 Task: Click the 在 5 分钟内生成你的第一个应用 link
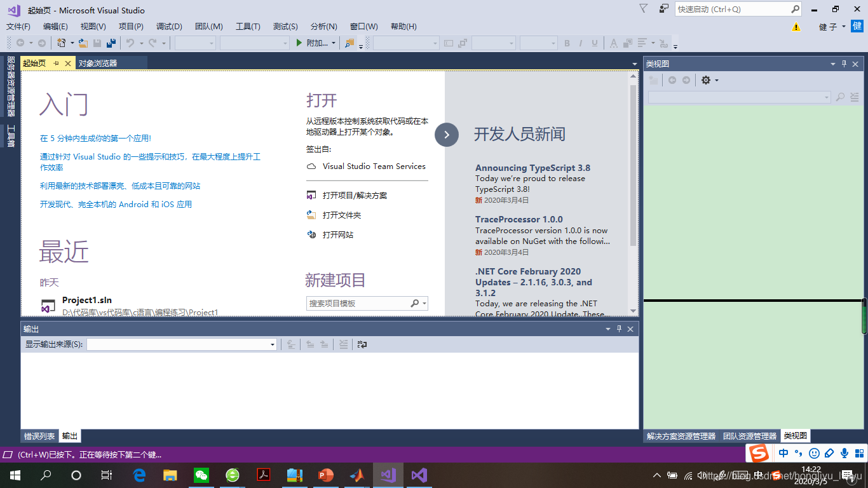(95, 139)
